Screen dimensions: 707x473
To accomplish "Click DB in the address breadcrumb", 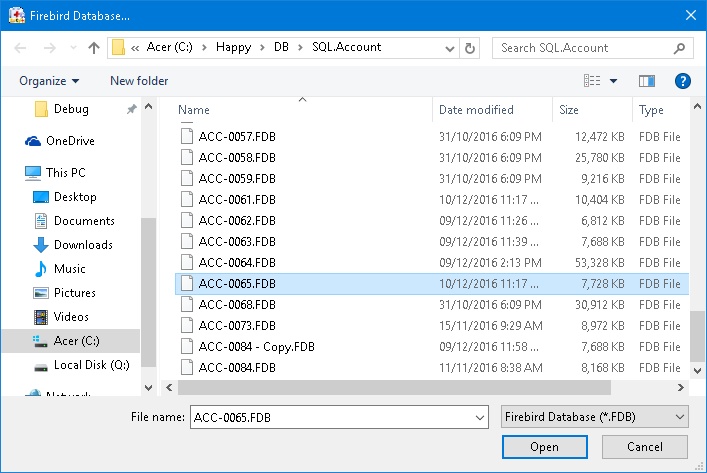I will pos(281,47).
